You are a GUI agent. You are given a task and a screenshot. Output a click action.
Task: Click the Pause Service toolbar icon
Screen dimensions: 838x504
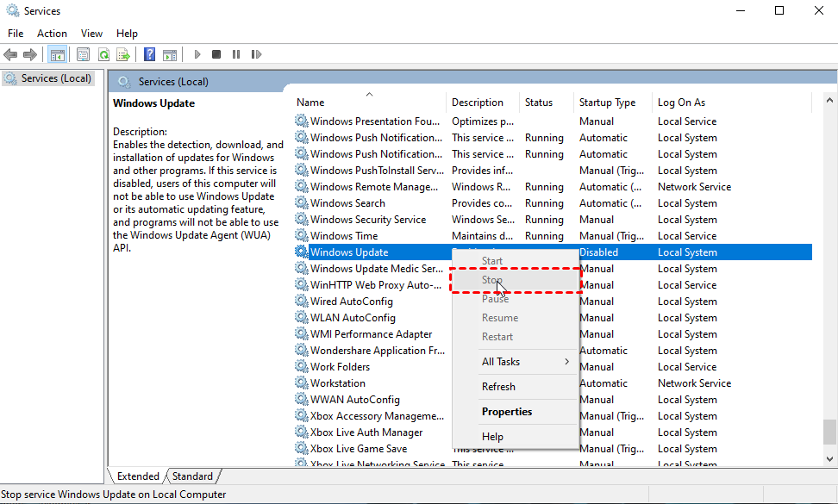tap(235, 54)
